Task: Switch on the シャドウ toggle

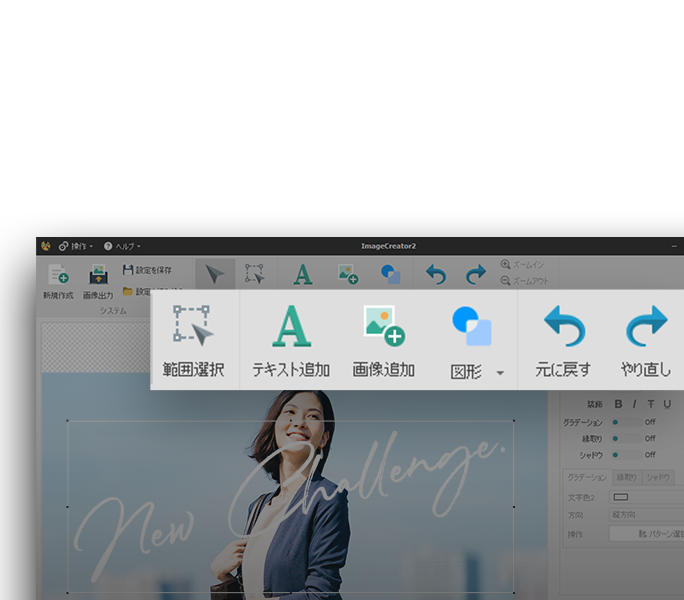Action: tap(626, 455)
